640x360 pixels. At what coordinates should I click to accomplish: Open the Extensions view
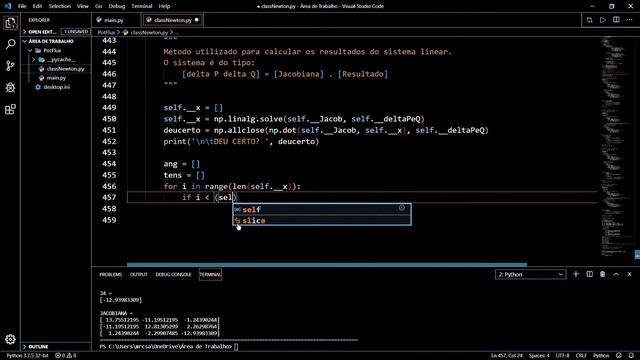10,109
